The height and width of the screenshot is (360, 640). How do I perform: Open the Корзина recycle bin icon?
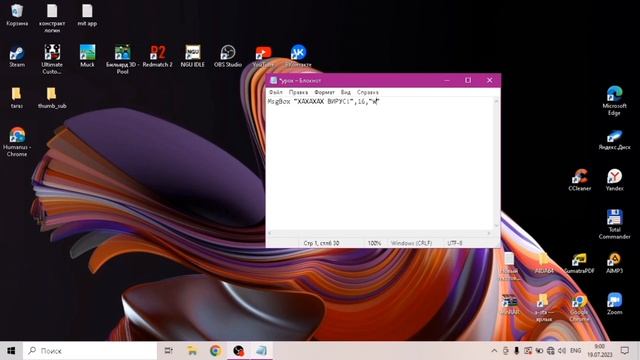point(17,15)
